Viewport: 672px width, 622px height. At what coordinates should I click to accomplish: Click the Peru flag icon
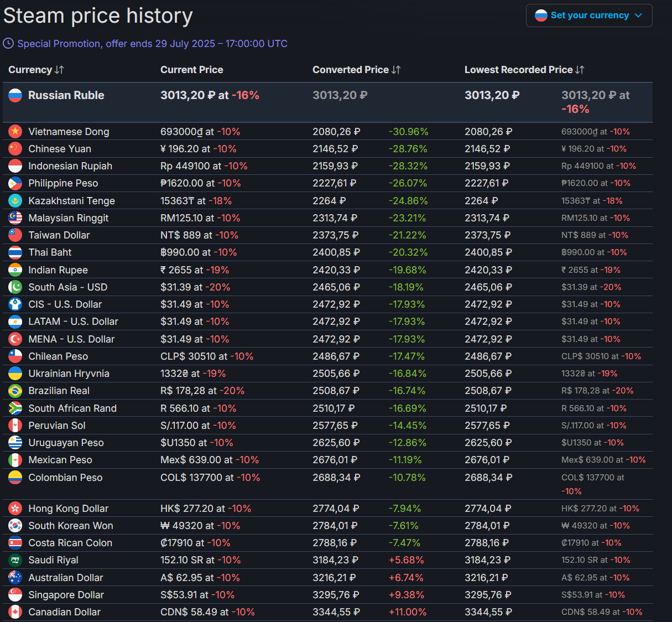(15, 425)
